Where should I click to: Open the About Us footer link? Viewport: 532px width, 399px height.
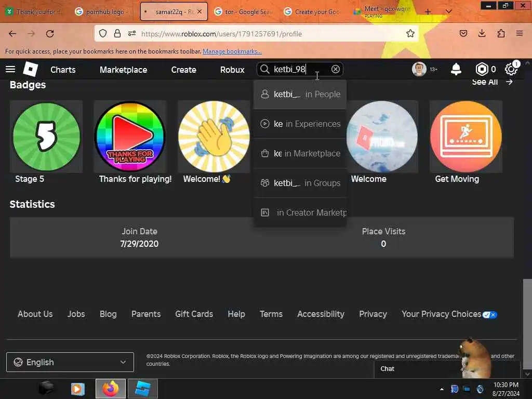coord(35,314)
